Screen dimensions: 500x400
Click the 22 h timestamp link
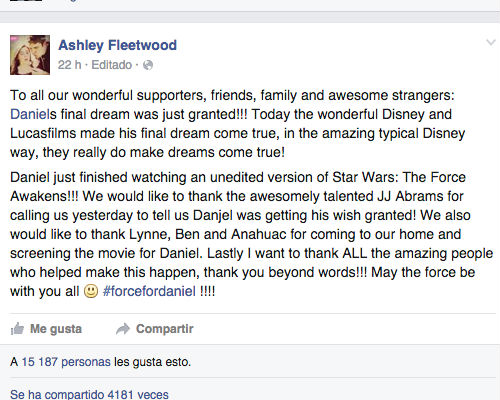pyautogui.click(x=69, y=65)
